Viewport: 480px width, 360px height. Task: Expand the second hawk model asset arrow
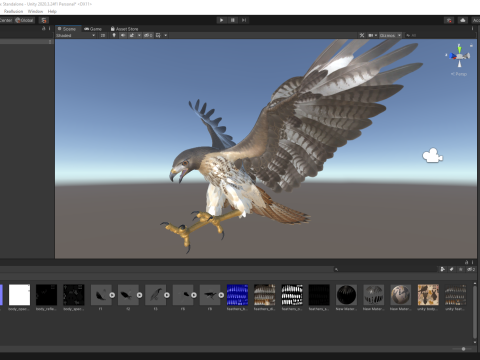tap(139, 295)
